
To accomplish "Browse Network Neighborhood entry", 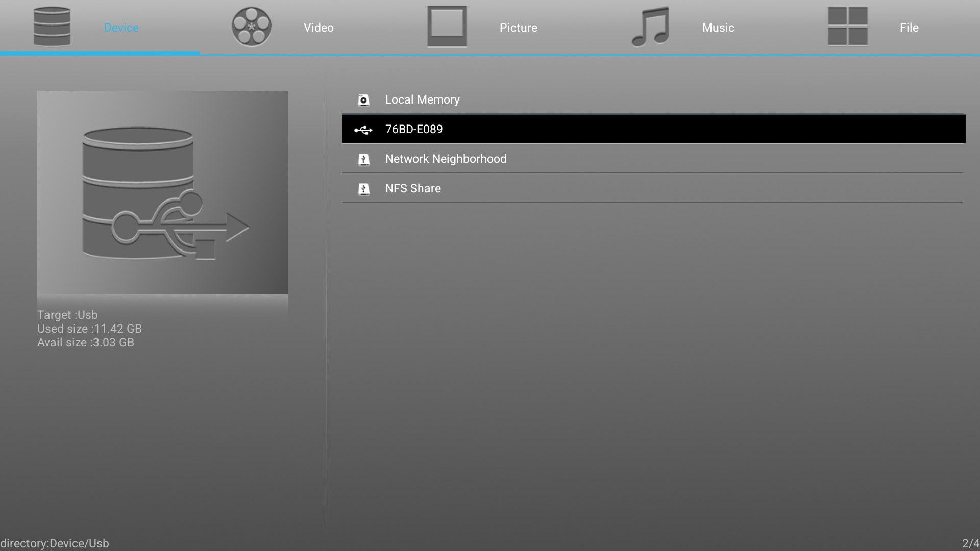I will [446, 159].
